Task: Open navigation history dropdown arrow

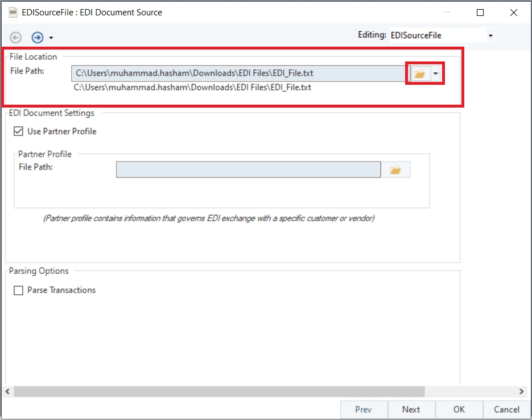Action: click(x=51, y=38)
